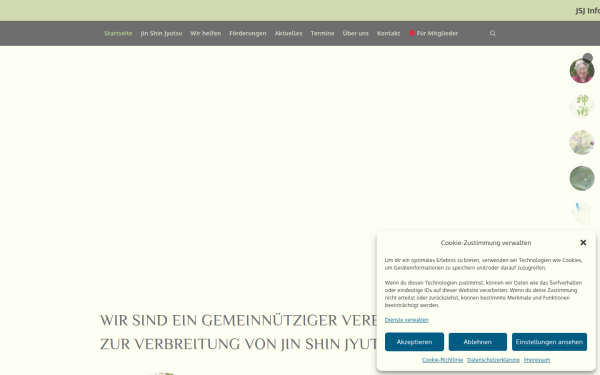Open the Jin Shin Jyutsu menu item
The height and width of the screenshot is (375, 600).
161,33
